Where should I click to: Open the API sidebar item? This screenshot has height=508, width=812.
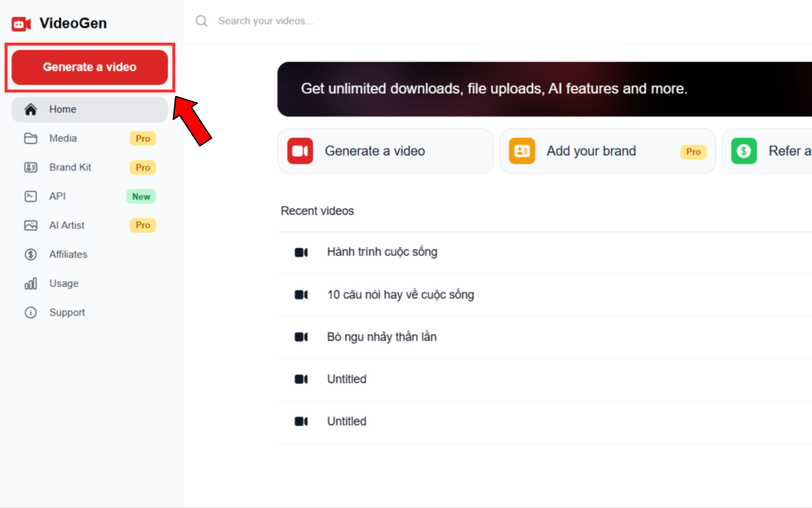pyautogui.click(x=90, y=196)
